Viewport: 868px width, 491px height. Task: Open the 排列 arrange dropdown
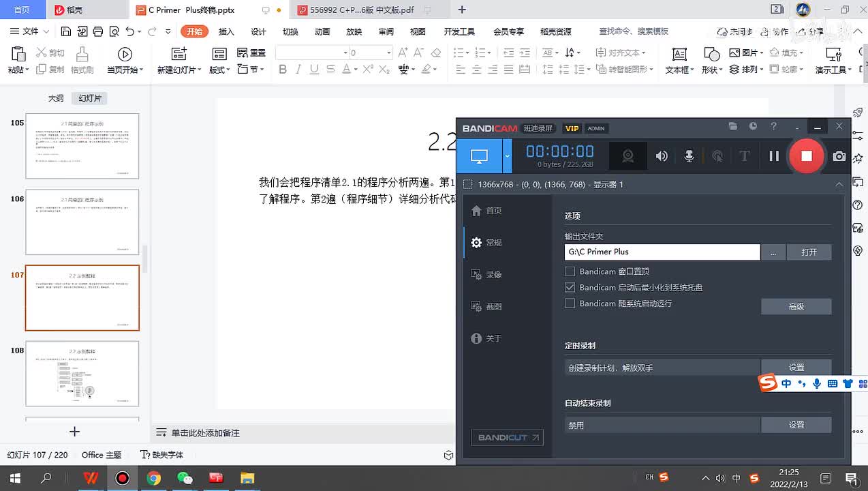tap(746, 70)
